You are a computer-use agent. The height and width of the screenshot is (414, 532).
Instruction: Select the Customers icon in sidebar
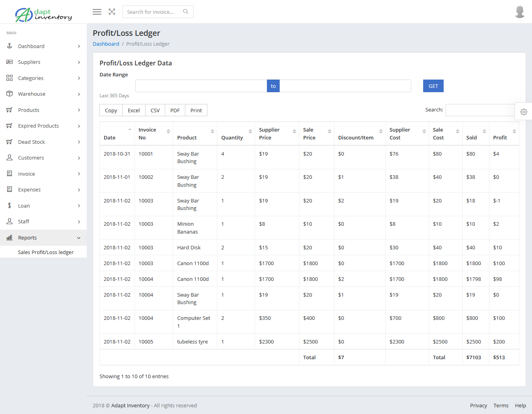[9, 158]
